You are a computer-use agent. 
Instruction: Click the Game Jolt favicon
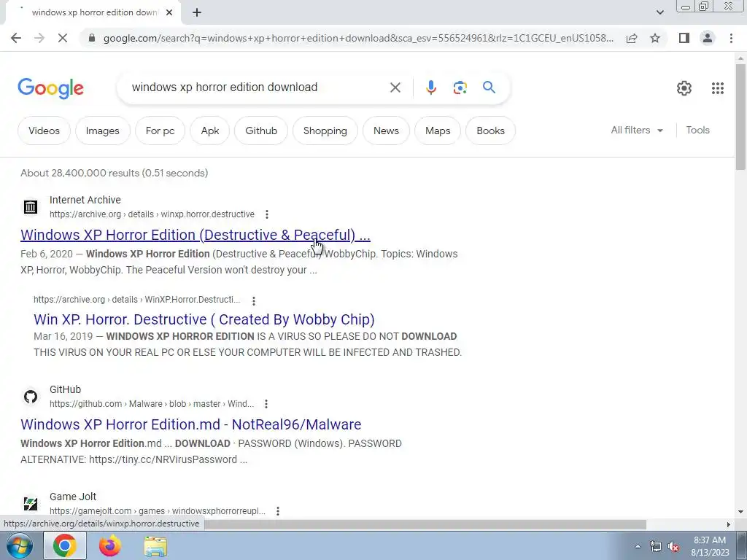(x=31, y=503)
